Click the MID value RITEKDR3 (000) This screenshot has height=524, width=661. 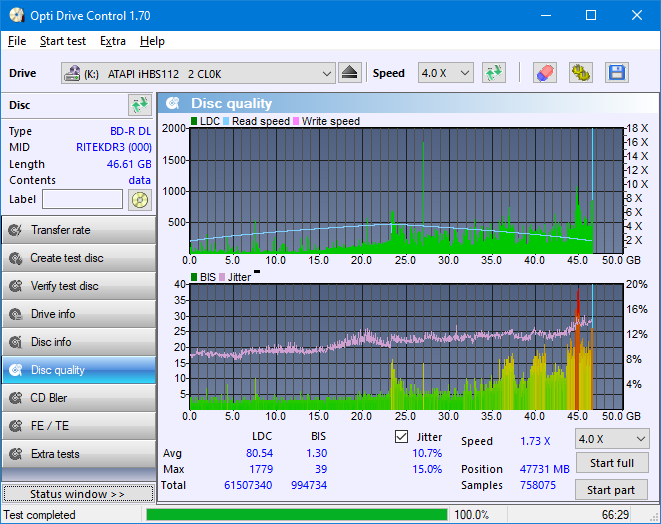114,147
